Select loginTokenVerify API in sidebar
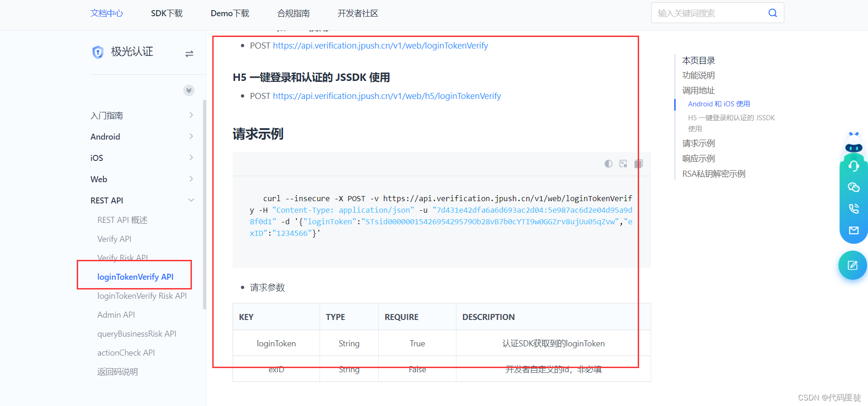868x406 pixels. (135, 277)
